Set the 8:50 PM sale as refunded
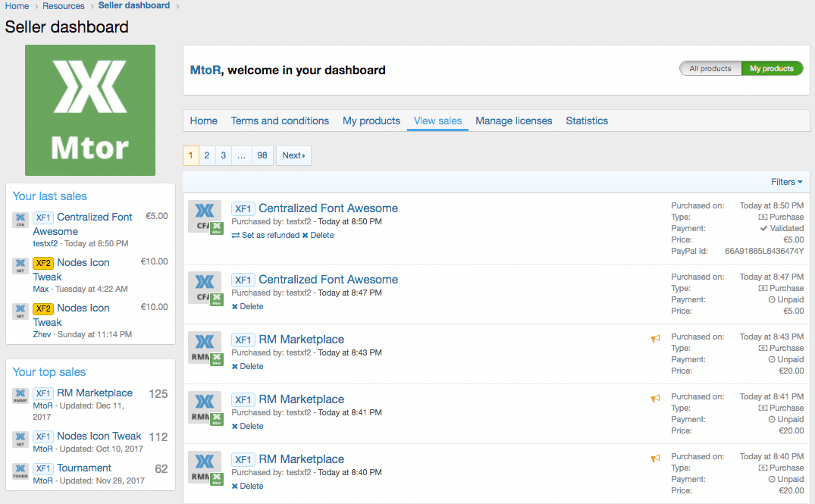This screenshot has height=504, width=815. 265,236
